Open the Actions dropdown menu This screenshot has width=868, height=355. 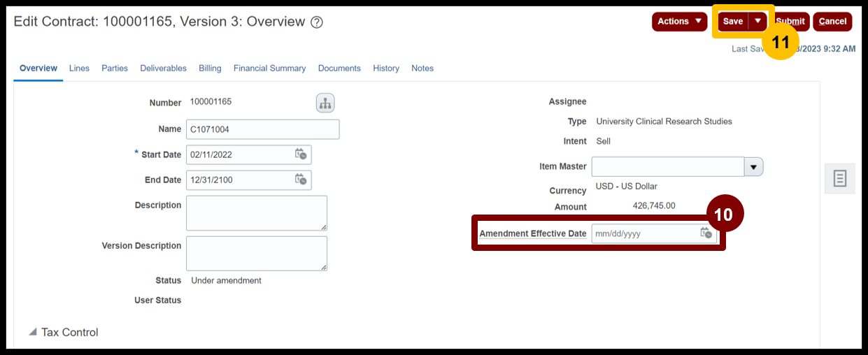(679, 22)
